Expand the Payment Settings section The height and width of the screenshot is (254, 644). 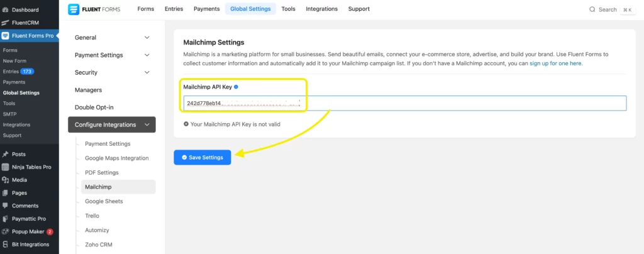pyautogui.click(x=112, y=55)
